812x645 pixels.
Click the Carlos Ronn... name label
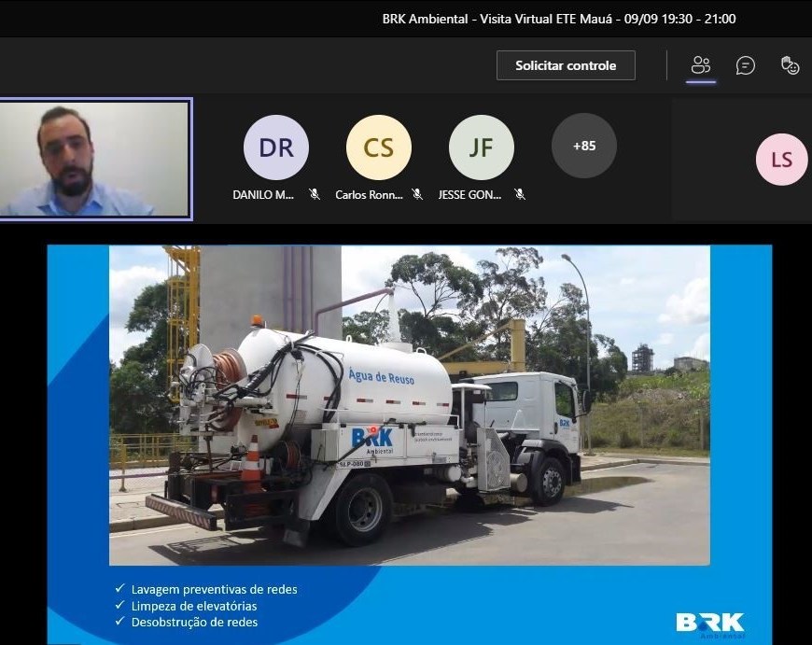(x=369, y=195)
